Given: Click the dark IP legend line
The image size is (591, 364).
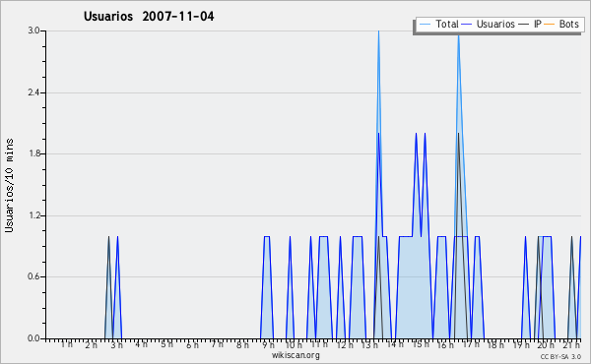Looking at the screenshot, I should click(524, 25).
